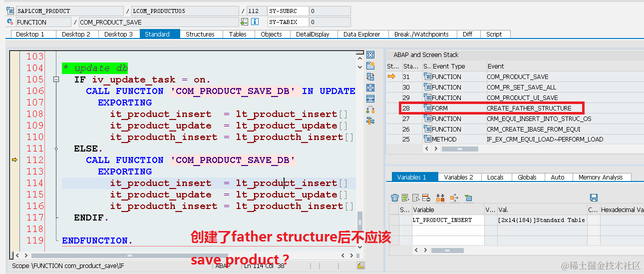Image resolution: width=644 pixels, height=274 pixels.
Task: Click the new tool icon with a star
Action: (x=370, y=66)
